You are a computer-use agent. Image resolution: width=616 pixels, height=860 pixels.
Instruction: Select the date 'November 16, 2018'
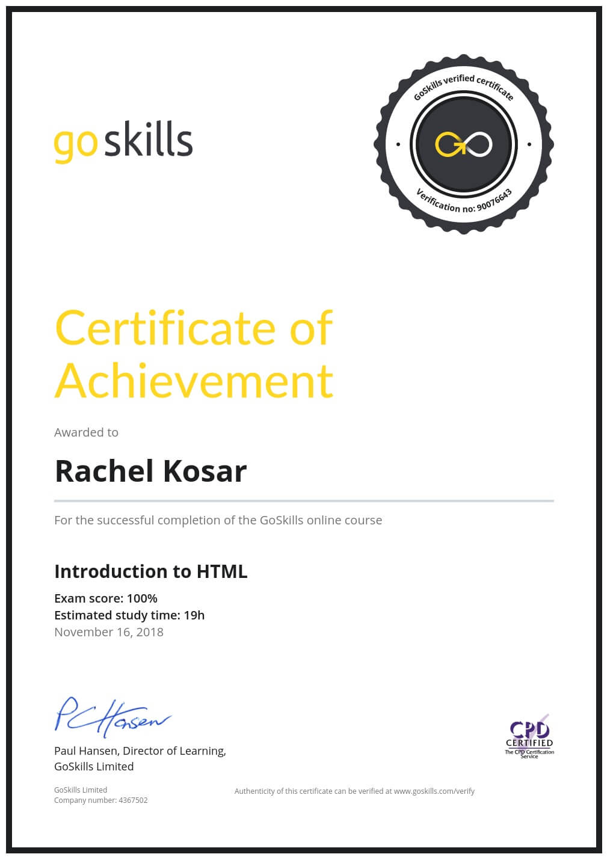click(x=109, y=632)
